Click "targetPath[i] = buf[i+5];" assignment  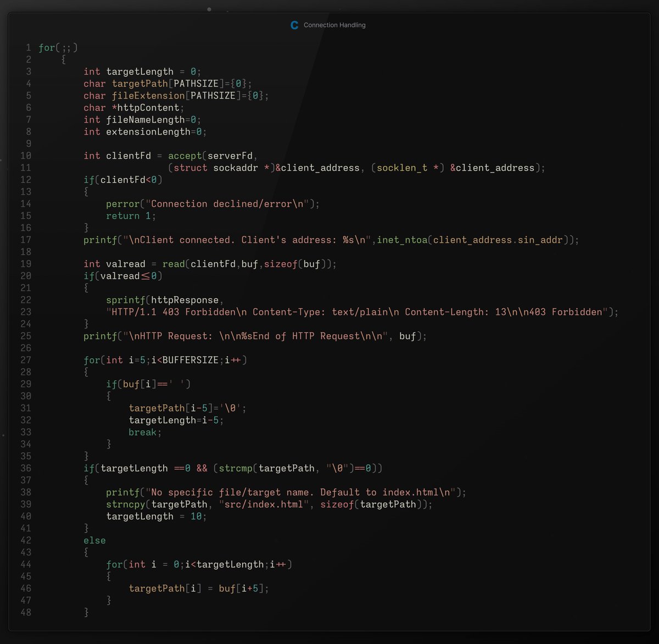[x=199, y=589]
